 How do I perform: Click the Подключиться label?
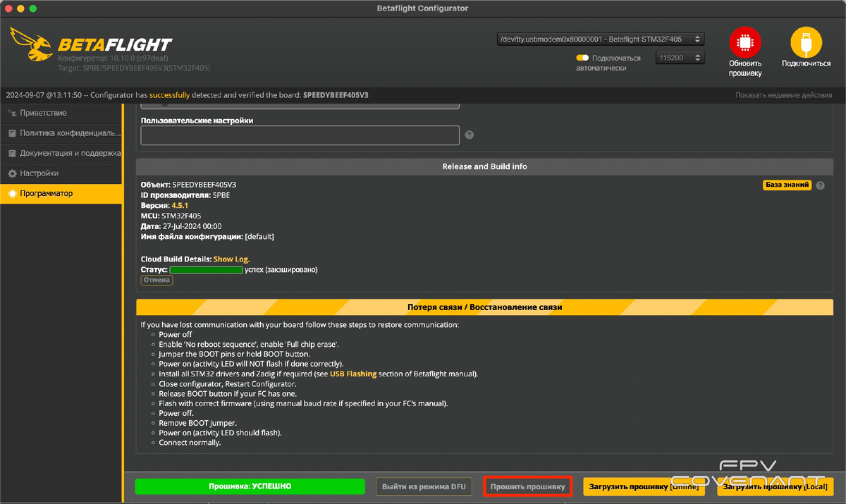806,63
